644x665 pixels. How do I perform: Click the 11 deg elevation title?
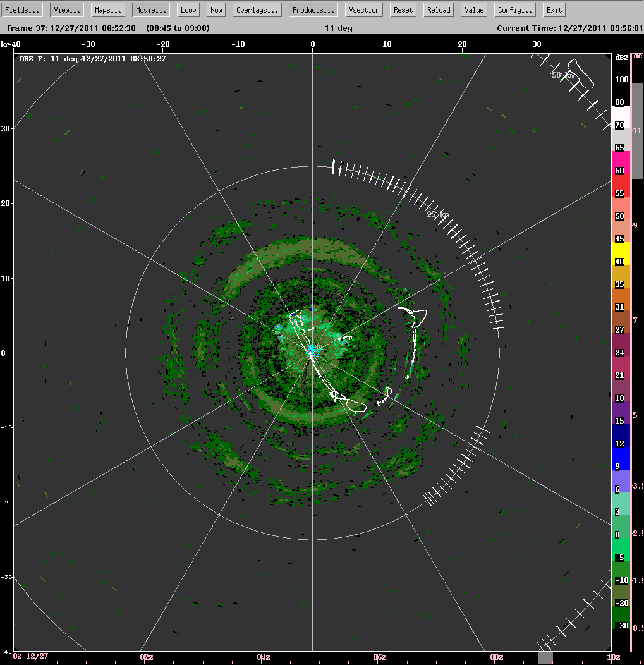pyautogui.click(x=338, y=28)
